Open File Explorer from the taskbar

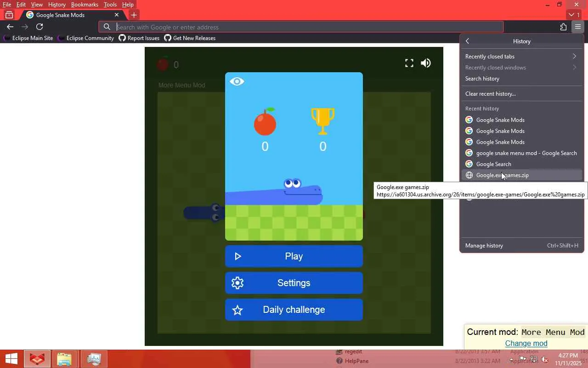click(x=64, y=359)
